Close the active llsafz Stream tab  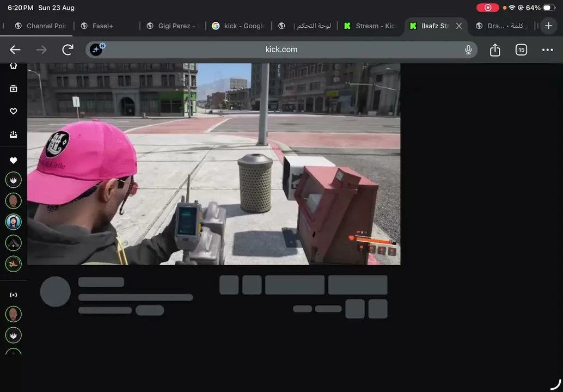pyautogui.click(x=459, y=26)
